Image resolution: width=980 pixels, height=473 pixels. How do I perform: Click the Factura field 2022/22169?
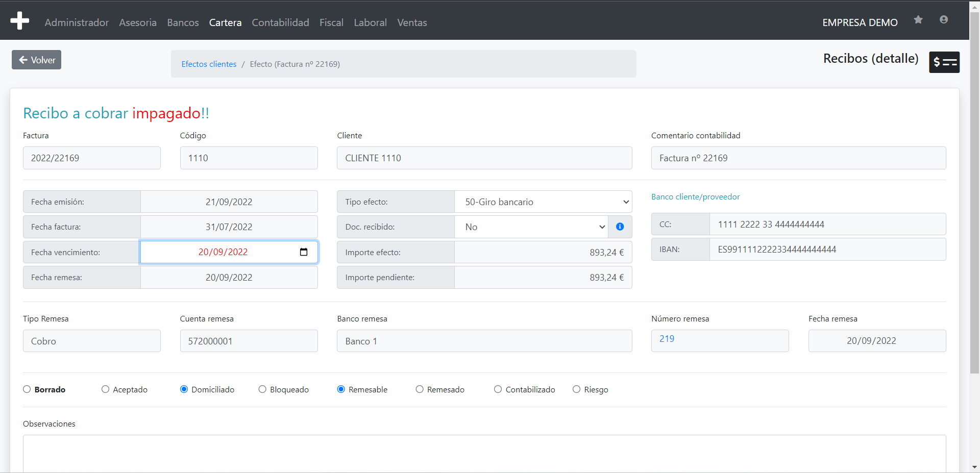tap(92, 158)
